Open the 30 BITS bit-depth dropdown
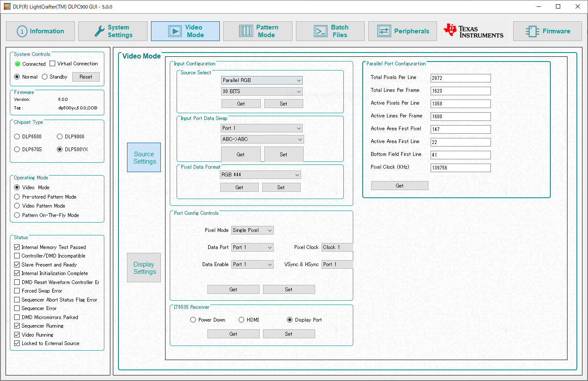Image resolution: width=588 pixels, height=381 pixels. click(262, 91)
